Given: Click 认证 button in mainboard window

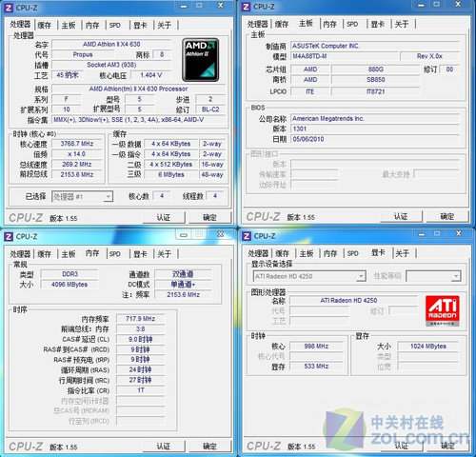Looking at the screenshot, I should tap(401, 216).
